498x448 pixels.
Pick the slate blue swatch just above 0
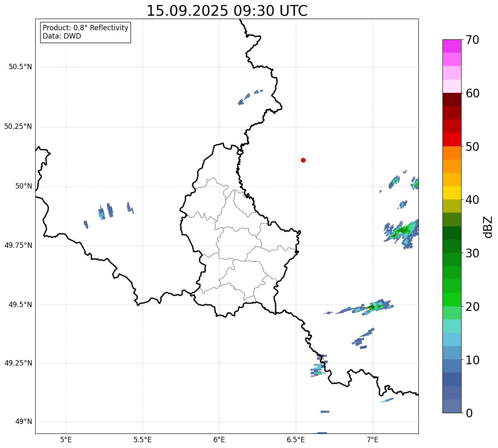(452, 406)
